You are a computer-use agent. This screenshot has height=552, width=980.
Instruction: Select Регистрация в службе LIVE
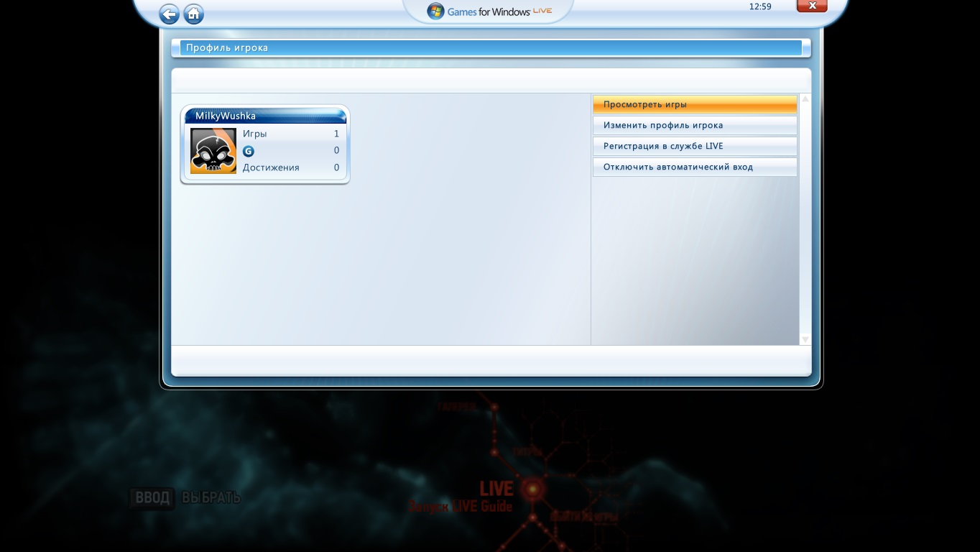pyautogui.click(x=695, y=146)
